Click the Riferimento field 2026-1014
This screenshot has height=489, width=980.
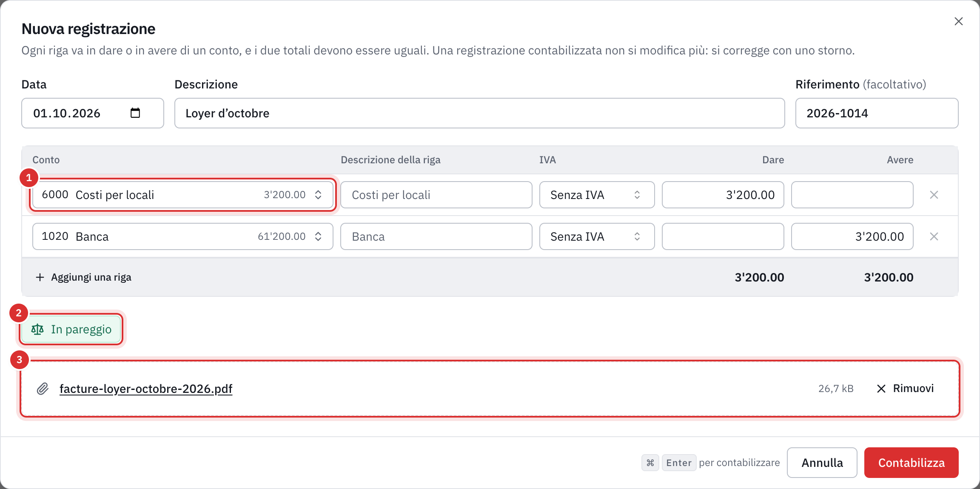pos(877,113)
